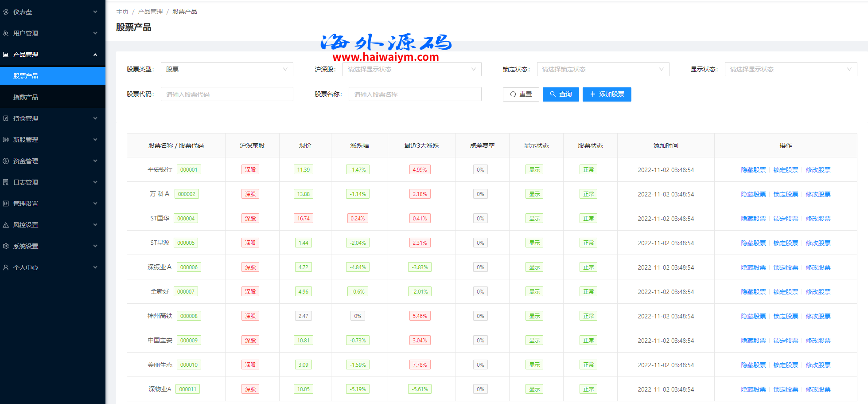
Task: Click the 股票代码 input field
Action: [x=226, y=94]
